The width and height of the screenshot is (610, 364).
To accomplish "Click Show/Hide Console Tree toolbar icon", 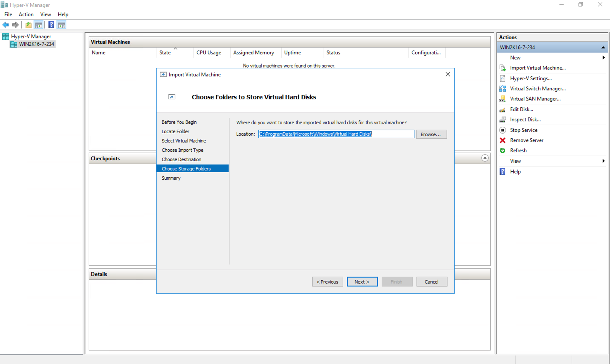I will coord(38,25).
